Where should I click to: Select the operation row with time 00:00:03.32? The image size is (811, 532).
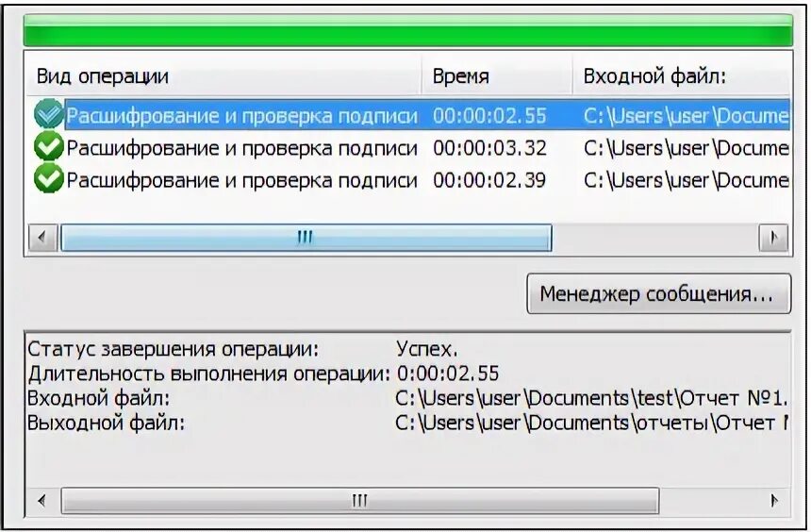click(x=408, y=147)
